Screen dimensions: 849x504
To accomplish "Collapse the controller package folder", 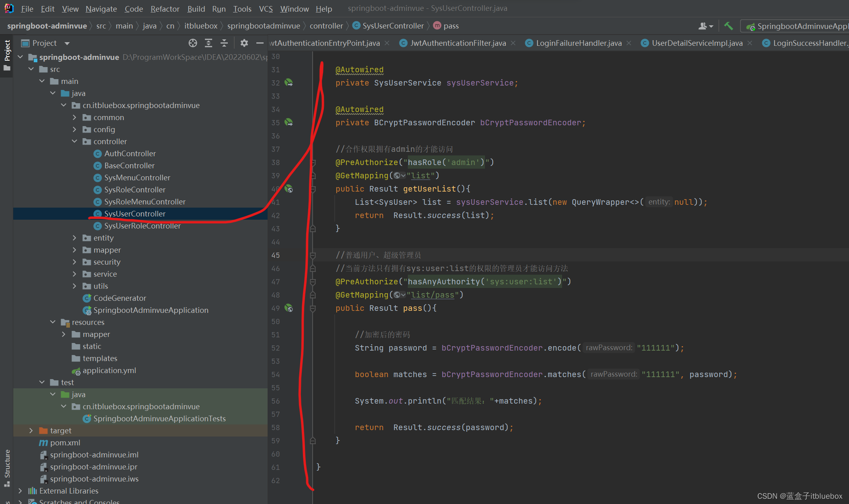I will click(x=74, y=141).
